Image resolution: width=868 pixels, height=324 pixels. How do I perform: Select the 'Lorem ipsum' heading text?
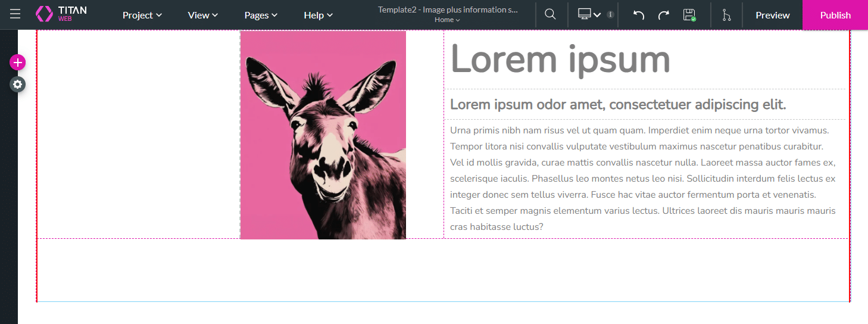(560, 60)
